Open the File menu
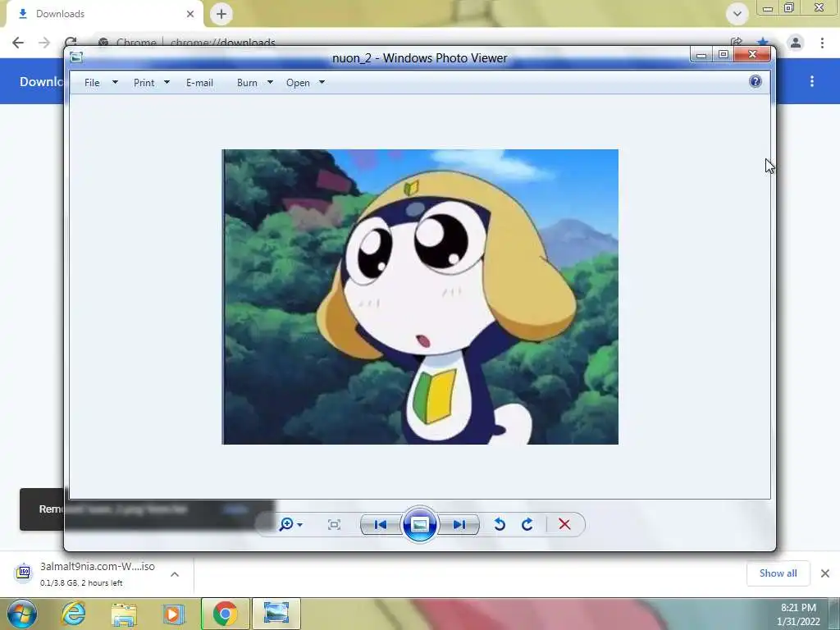This screenshot has height=630, width=840. [92, 83]
